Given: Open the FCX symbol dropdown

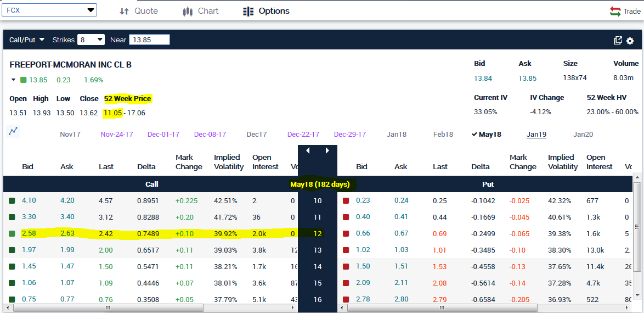Looking at the screenshot, I should [91, 10].
